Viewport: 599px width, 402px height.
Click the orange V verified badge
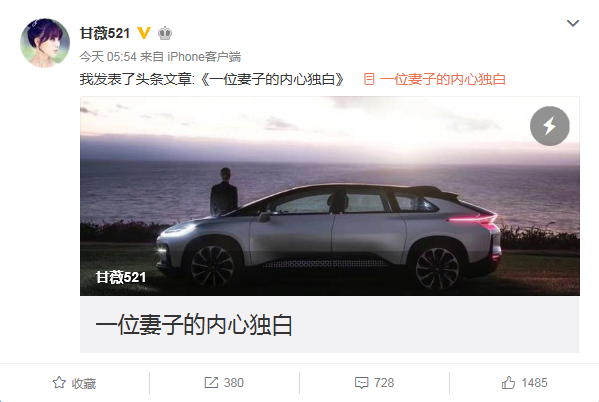tap(144, 33)
